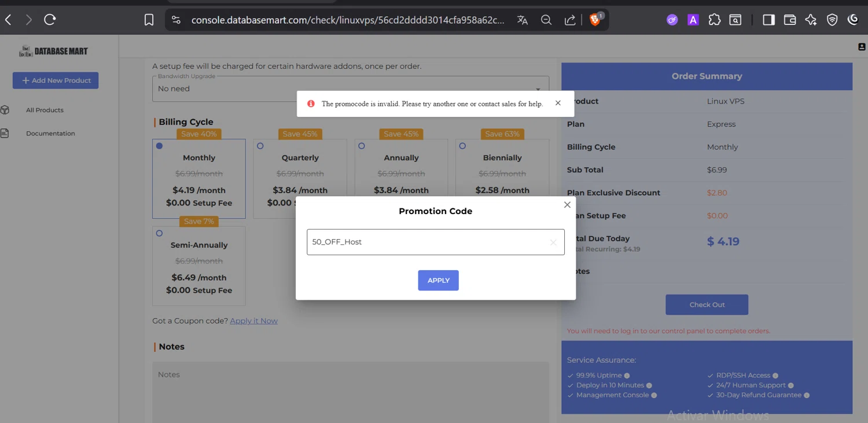Dismiss the invalid promocode alert
The width and height of the screenshot is (868, 423).
tap(558, 103)
